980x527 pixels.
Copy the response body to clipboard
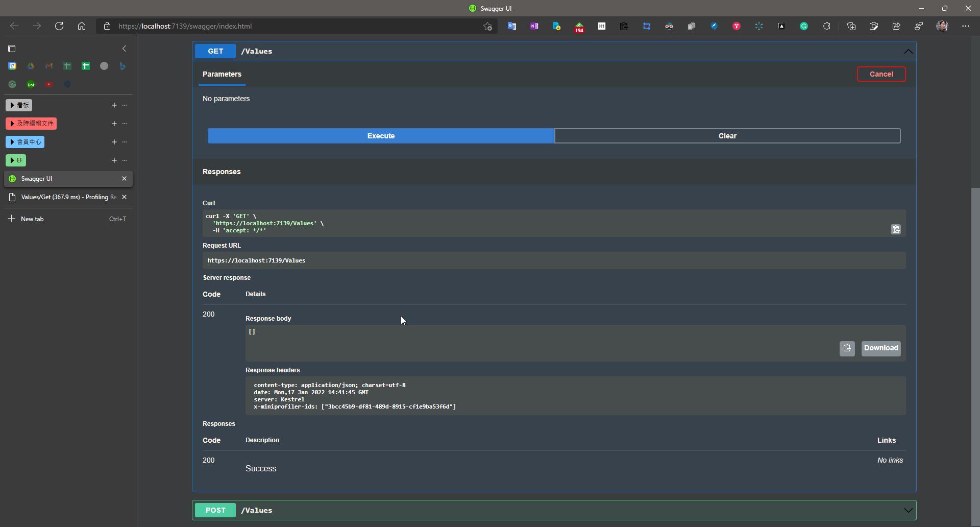point(847,348)
